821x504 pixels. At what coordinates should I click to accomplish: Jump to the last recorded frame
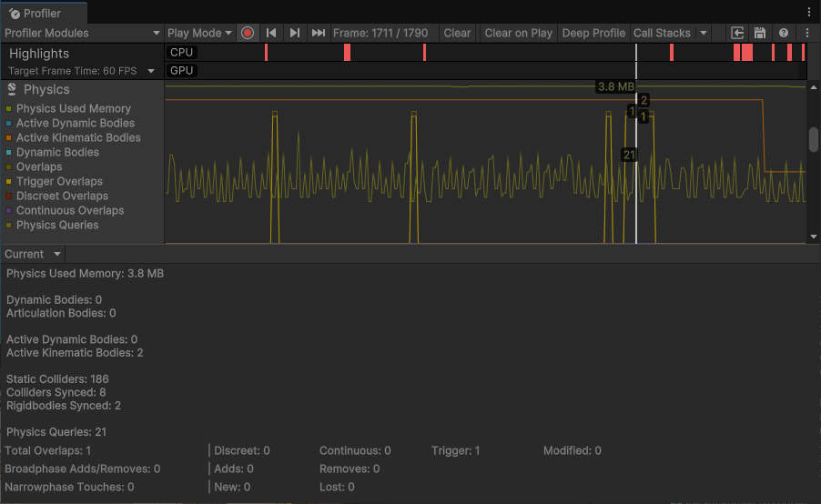tap(319, 33)
